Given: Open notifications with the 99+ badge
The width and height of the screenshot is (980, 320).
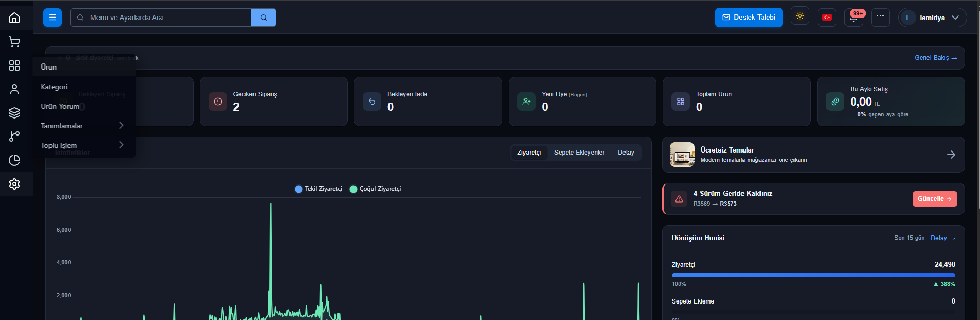Looking at the screenshot, I should 854,18.
